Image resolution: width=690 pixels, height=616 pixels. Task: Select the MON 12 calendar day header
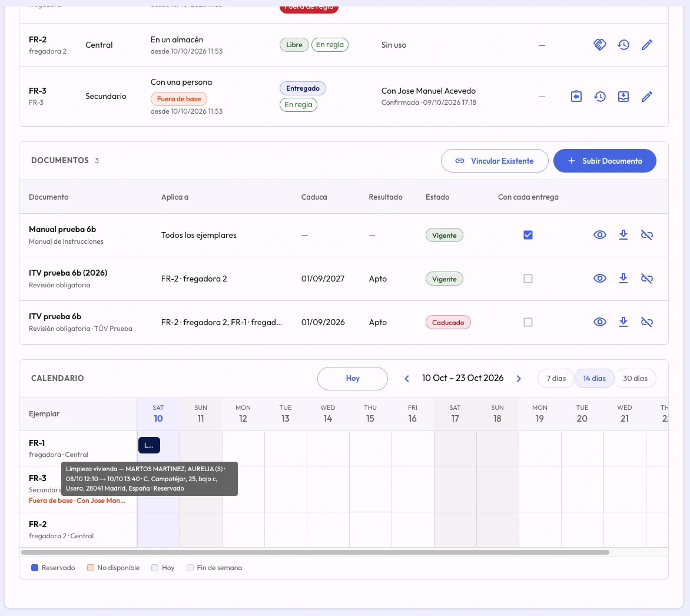pos(243,414)
